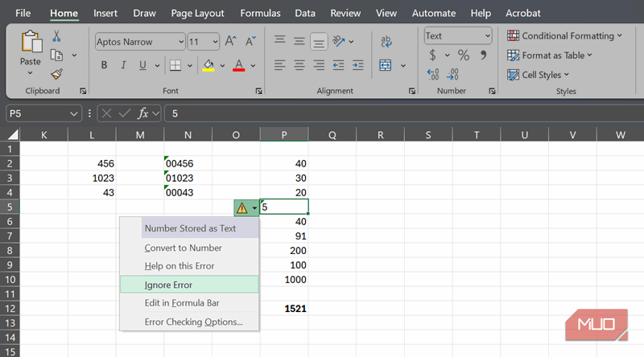Decrease decimal places
Screen dimensions: 644x357
[x=452, y=74]
